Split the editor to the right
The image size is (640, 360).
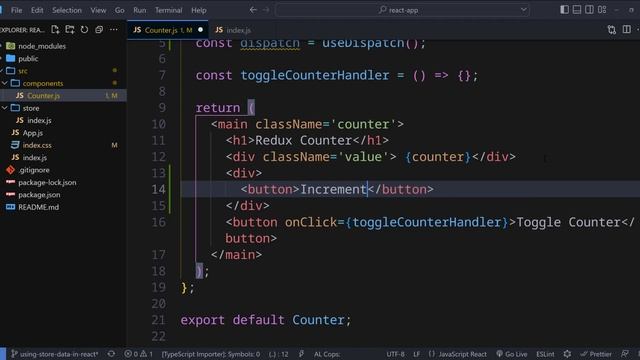[x=627, y=29]
